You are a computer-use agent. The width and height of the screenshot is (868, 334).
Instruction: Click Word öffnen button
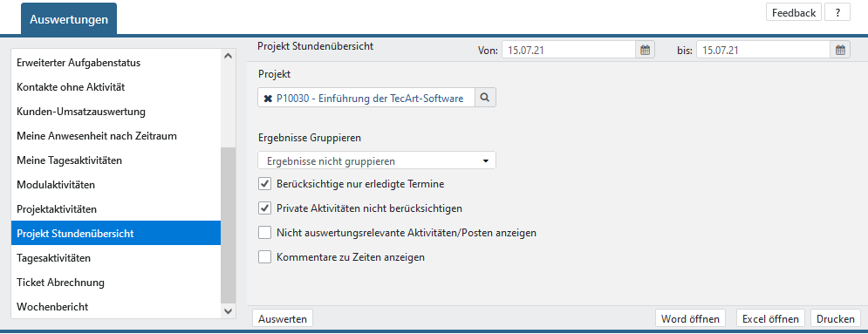click(x=690, y=318)
